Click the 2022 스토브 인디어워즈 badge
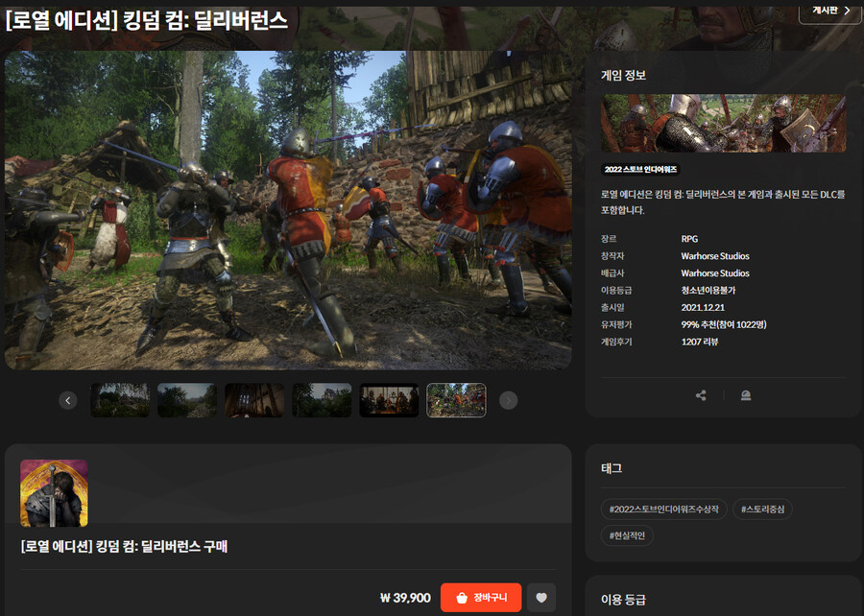The image size is (864, 616). [x=640, y=169]
